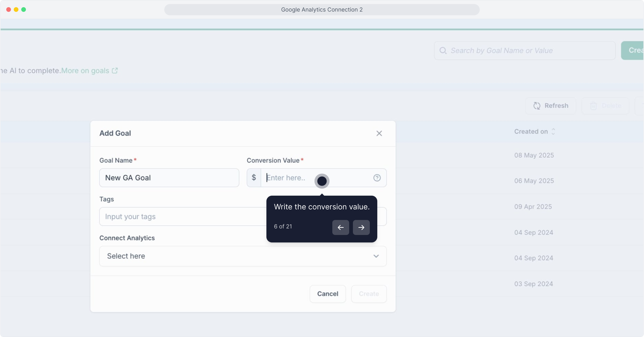Click the tour hotspot beacon dot
The height and width of the screenshot is (337, 644).
click(x=322, y=181)
